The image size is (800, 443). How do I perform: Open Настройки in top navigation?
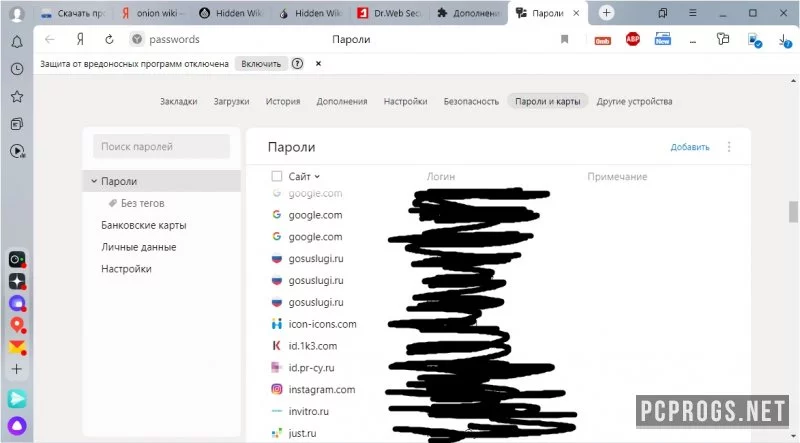(406, 102)
